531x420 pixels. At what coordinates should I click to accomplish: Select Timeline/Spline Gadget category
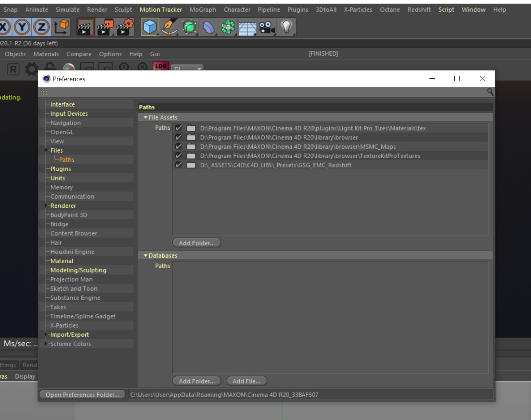coord(83,316)
